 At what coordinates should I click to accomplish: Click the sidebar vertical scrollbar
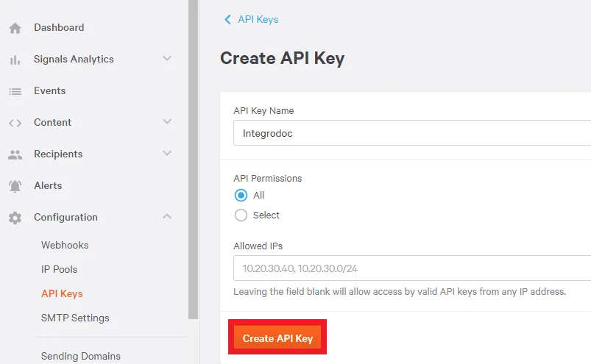point(194,160)
